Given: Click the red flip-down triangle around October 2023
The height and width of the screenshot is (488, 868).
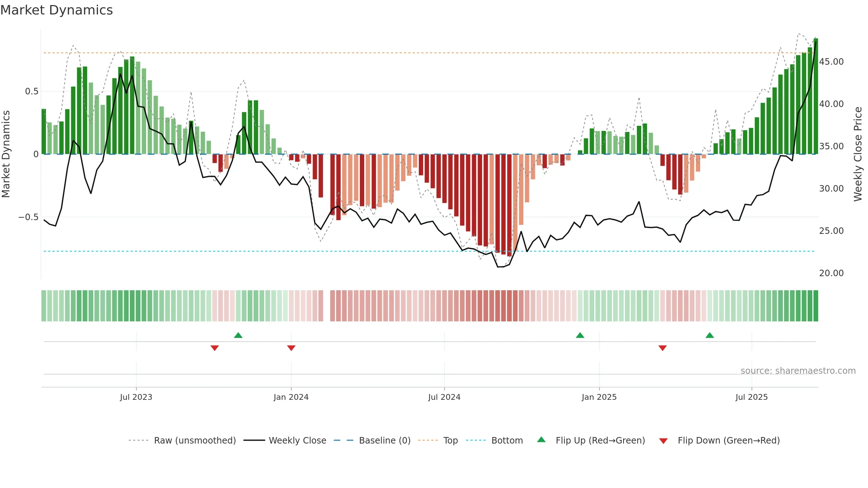Looking at the screenshot, I should 214,348.
